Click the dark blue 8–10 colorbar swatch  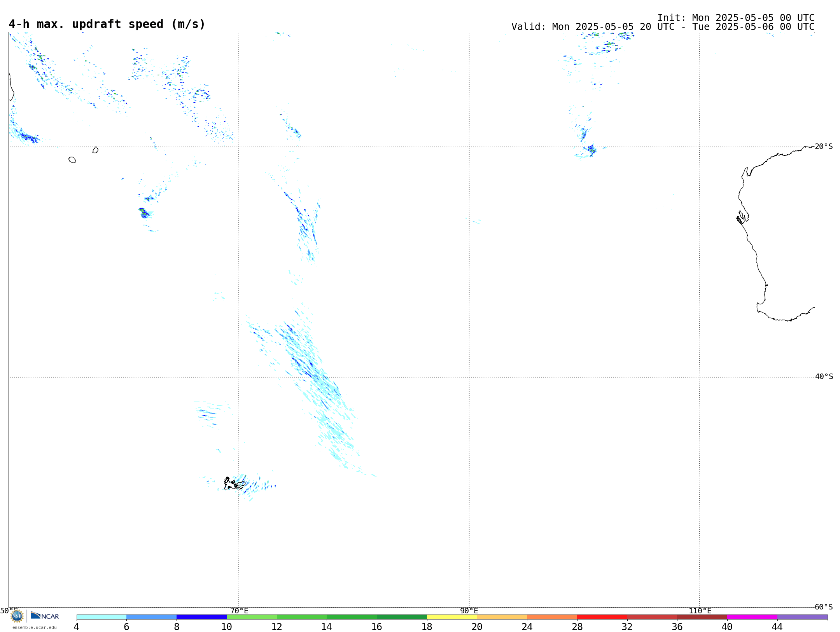click(201, 617)
